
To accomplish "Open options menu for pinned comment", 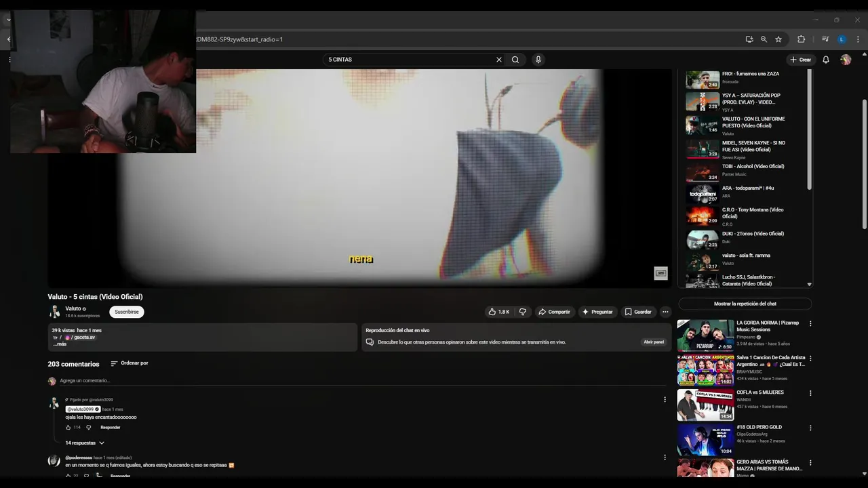I will 665,400.
